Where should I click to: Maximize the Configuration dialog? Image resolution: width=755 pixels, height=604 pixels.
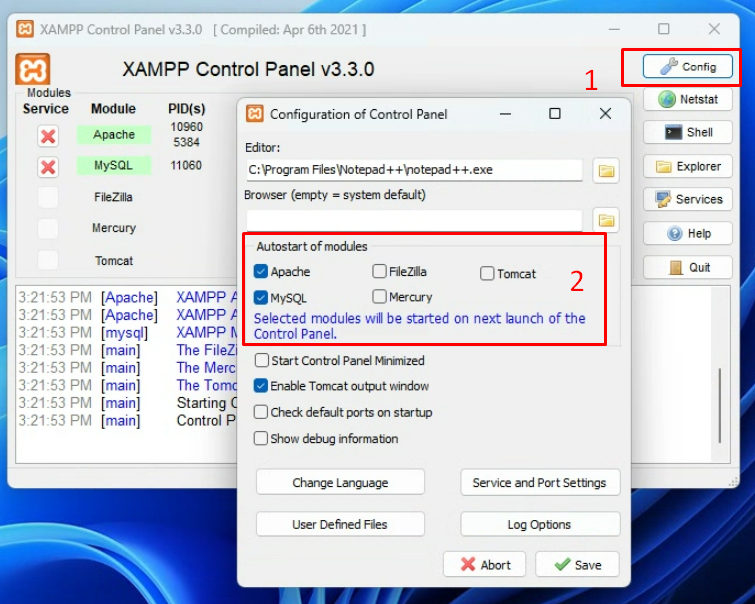pos(555,114)
